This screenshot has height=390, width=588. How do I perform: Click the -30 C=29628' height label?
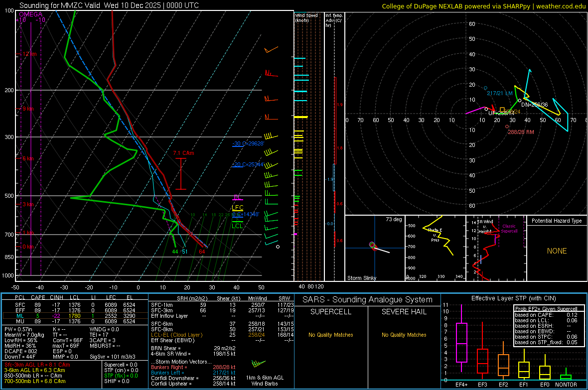pos(248,143)
